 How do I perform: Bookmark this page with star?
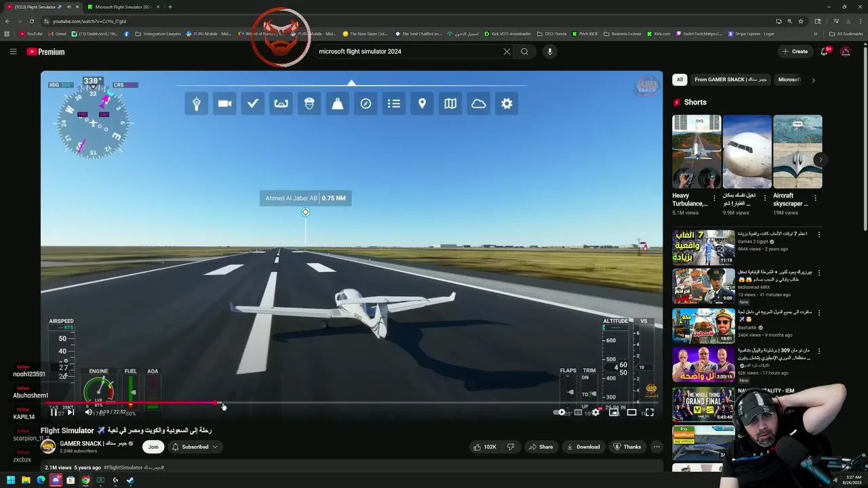click(x=800, y=21)
